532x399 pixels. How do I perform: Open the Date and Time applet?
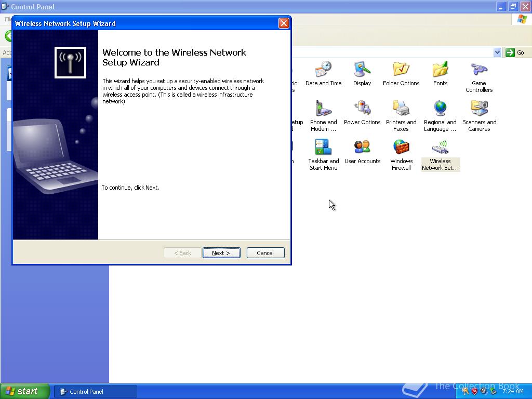(x=323, y=73)
